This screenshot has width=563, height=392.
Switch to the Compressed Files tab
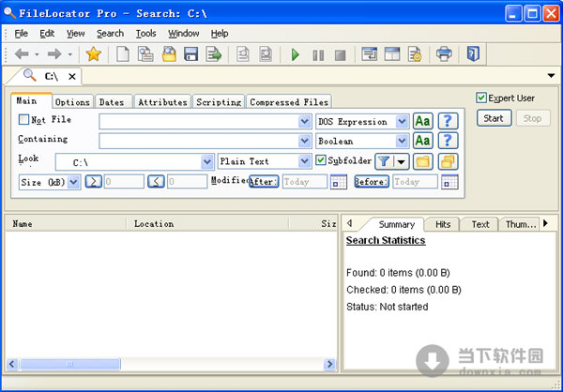pos(289,102)
